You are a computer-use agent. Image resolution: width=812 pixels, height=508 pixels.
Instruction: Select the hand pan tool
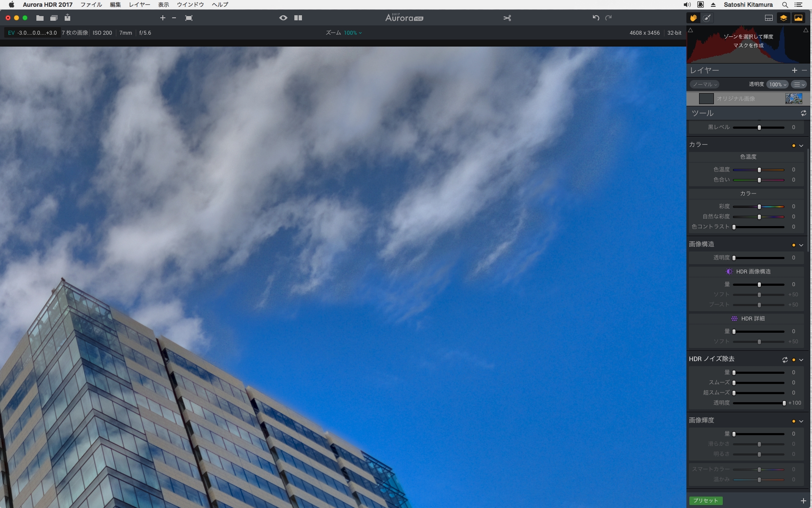tap(693, 18)
